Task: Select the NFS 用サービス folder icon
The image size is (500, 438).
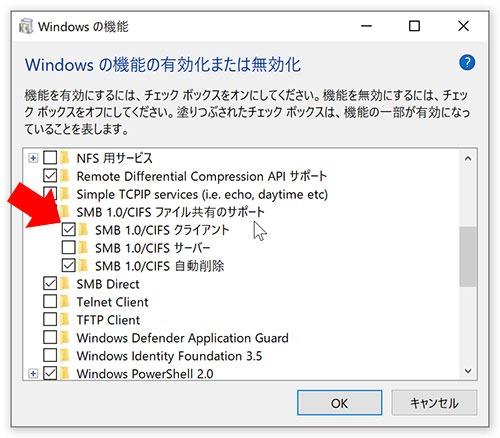Action: pyautogui.click(x=65, y=158)
